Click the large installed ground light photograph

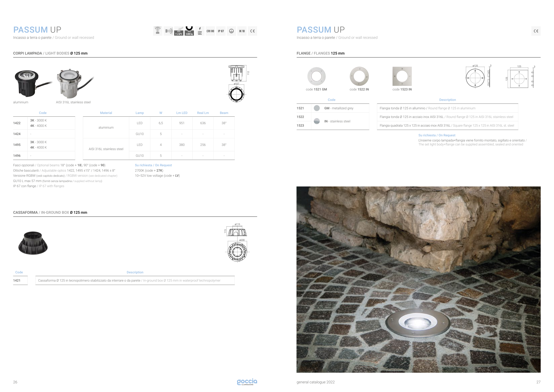[418, 279]
